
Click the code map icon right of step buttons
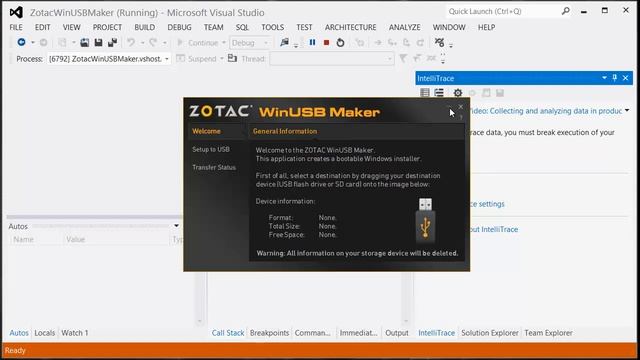click(439, 42)
